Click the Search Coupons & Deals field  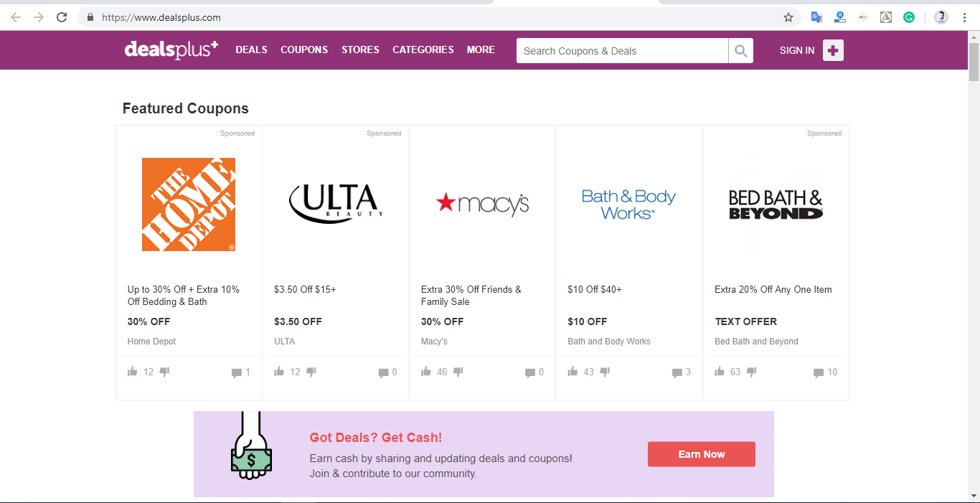(622, 51)
